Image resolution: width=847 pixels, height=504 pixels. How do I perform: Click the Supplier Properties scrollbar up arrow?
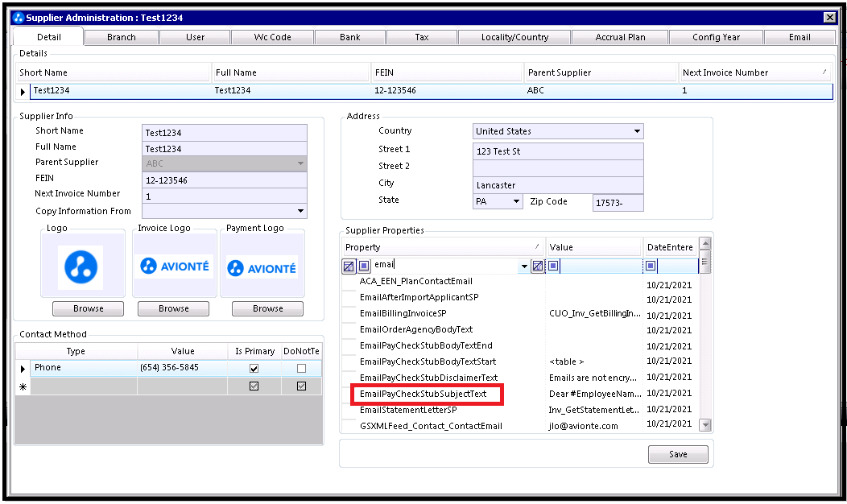[705, 244]
